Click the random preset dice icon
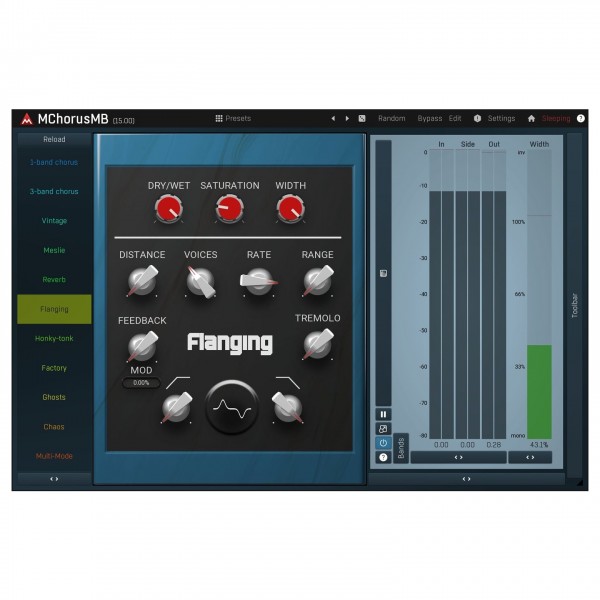Screen dimensions: 600x600 coord(362,119)
